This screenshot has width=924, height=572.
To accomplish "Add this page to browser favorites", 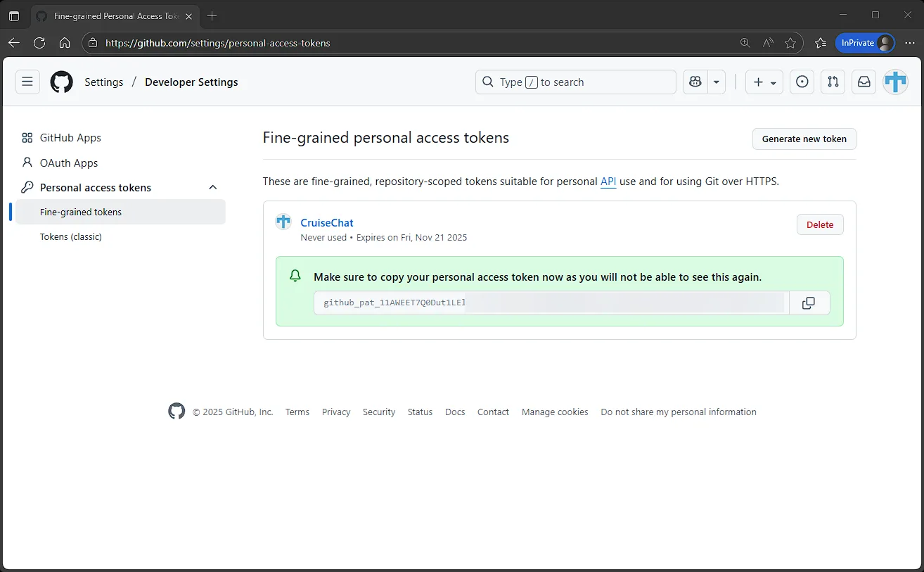I will click(x=790, y=43).
